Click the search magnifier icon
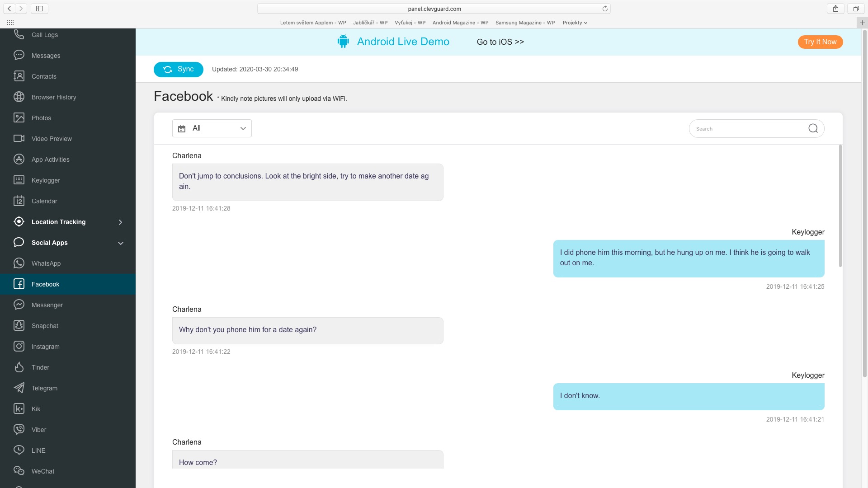This screenshot has width=868, height=488. click(813, 129)
